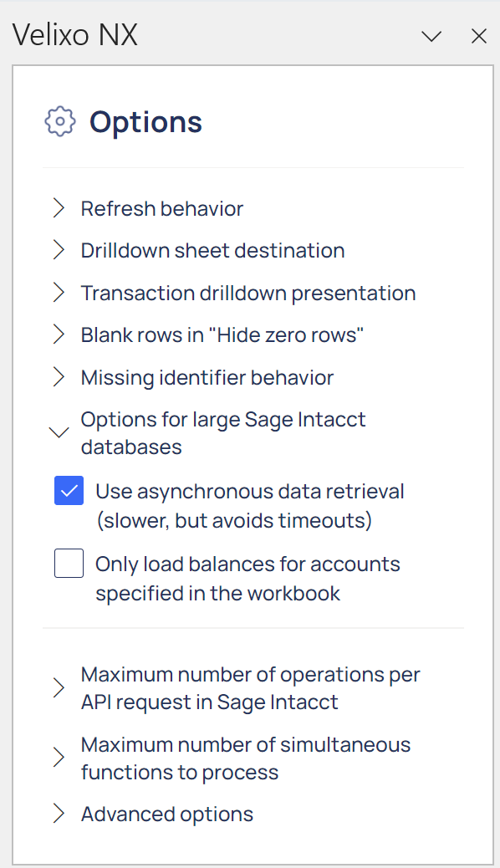Expand Transaction drilldown presentation chevron
This screenshot has width=500, height=868.
click(x=59, y=293)
